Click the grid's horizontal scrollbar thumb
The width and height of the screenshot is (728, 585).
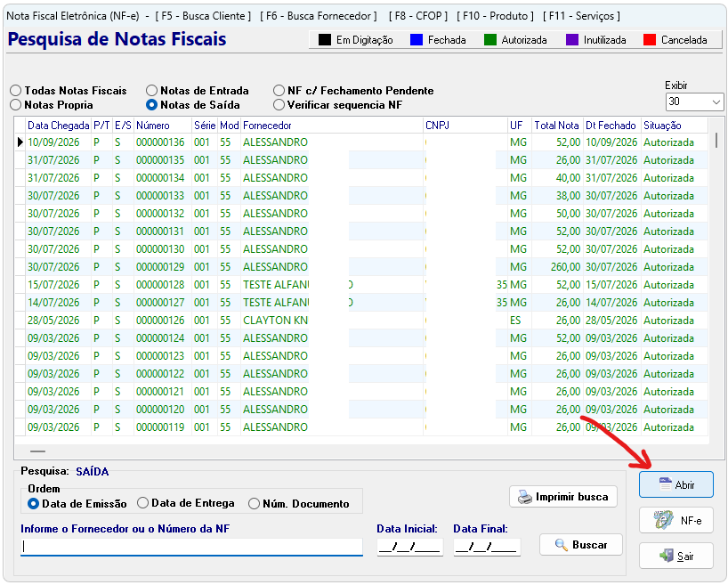[x=37, y=451]
